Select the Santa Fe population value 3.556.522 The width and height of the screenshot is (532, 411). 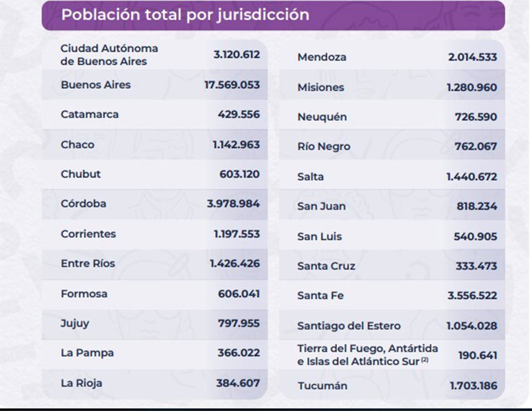pyautogui.click(x=472, y=296)
